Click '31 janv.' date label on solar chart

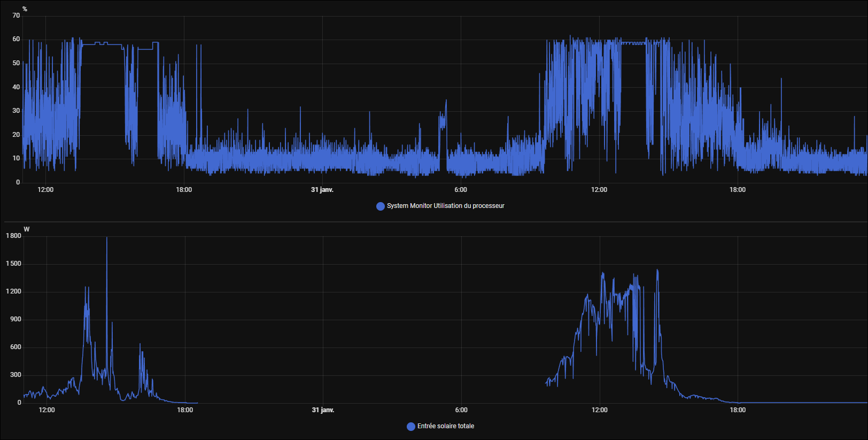click(323, 410)
